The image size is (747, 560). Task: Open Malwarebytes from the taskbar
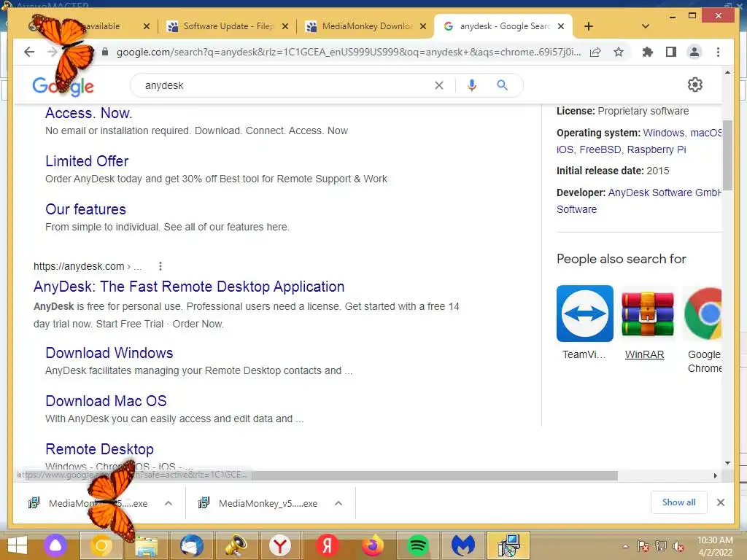coord(462,545)
